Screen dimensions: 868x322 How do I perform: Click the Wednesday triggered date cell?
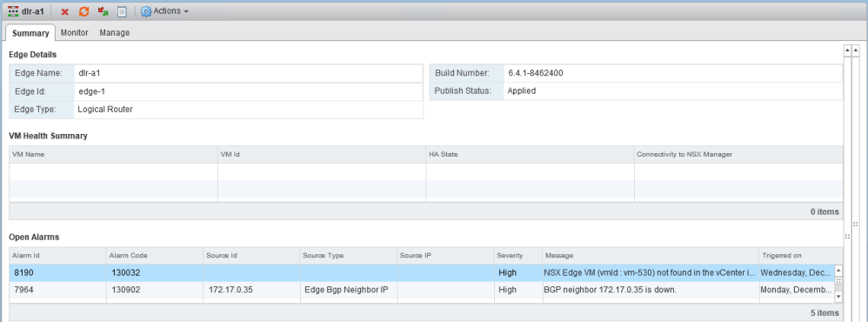[796, 272]
